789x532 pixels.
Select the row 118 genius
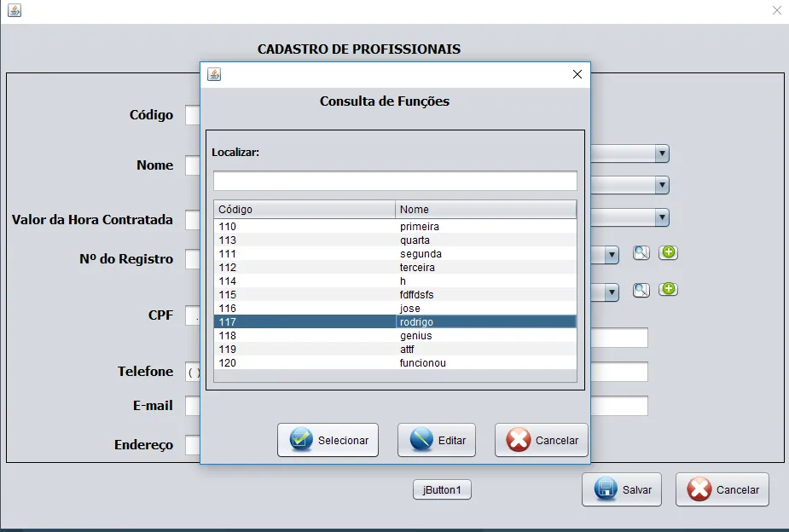(395, 335)
